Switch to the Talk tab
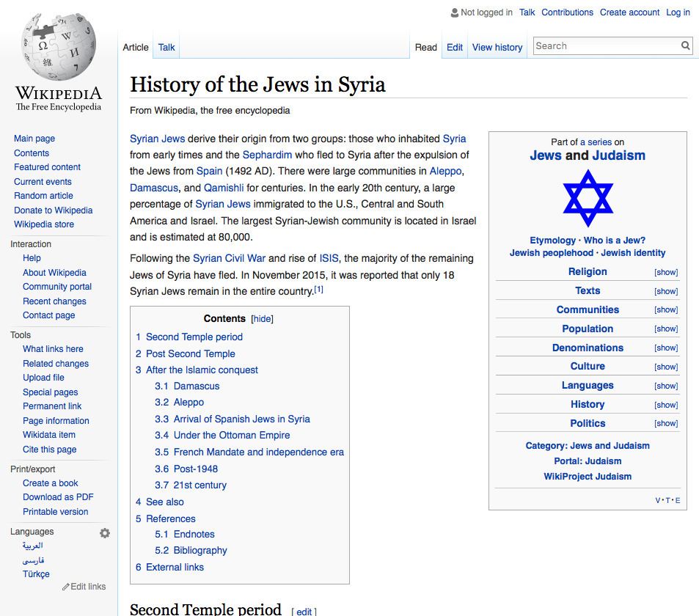 tap(166, 48)
